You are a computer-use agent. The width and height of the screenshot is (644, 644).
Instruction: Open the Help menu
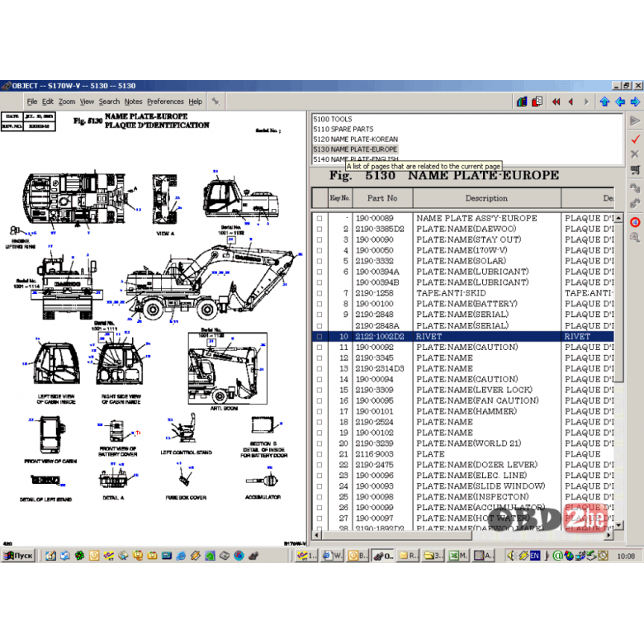point(196,102)
